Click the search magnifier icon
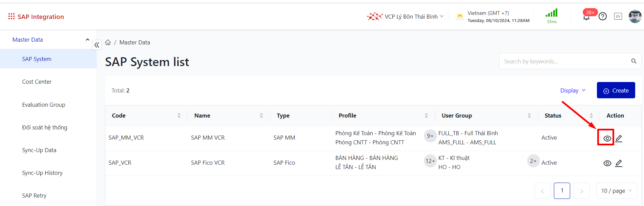Image resolution: width=644 pixels, height=206 pixels. tap(634, 61)
